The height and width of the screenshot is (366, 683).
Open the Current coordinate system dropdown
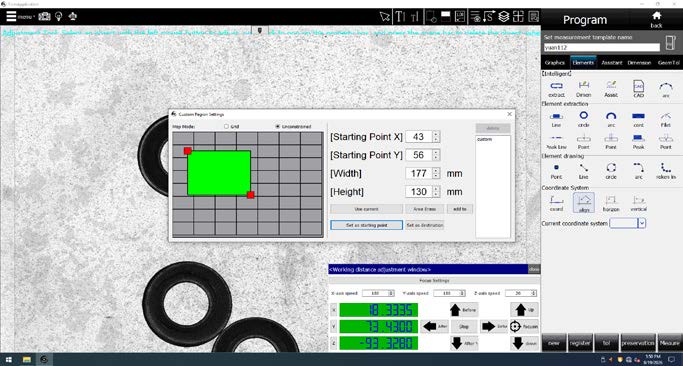[x=642, y=223]
